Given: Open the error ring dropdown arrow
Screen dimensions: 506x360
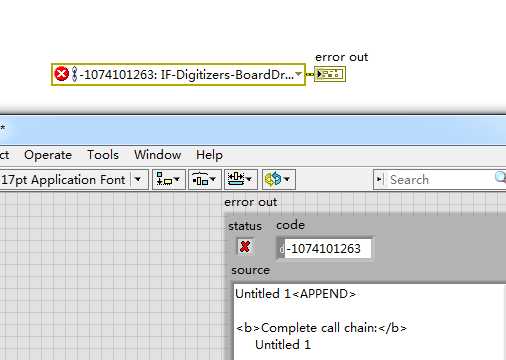Looking at the screenshot, I should (x=299, y=74).
